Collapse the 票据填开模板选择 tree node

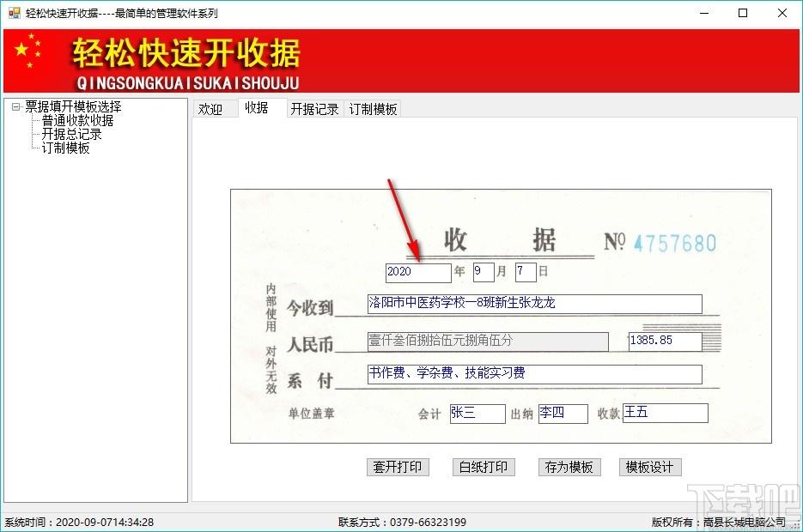point(14,107)
